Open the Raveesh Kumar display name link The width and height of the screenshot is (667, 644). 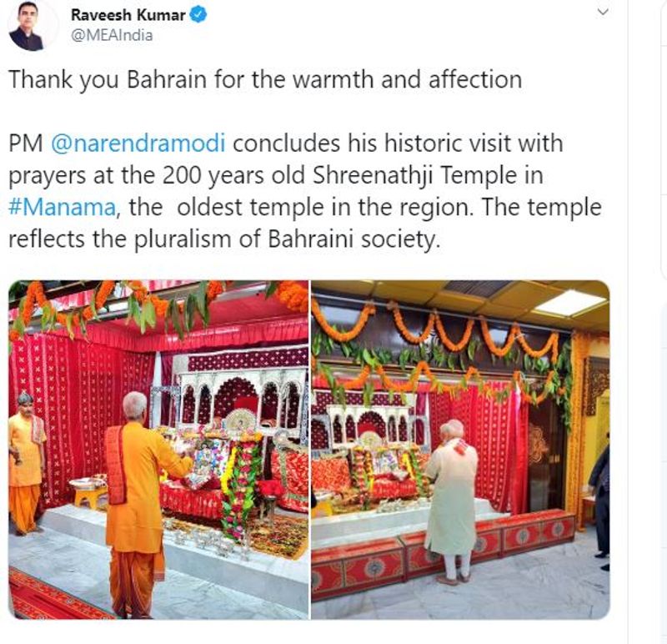(128, 15)
